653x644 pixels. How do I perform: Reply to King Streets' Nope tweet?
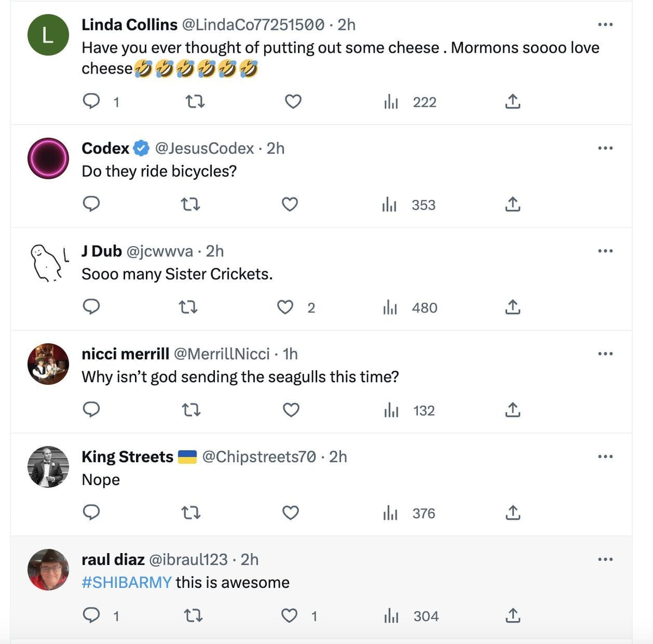tap(91, 513)
